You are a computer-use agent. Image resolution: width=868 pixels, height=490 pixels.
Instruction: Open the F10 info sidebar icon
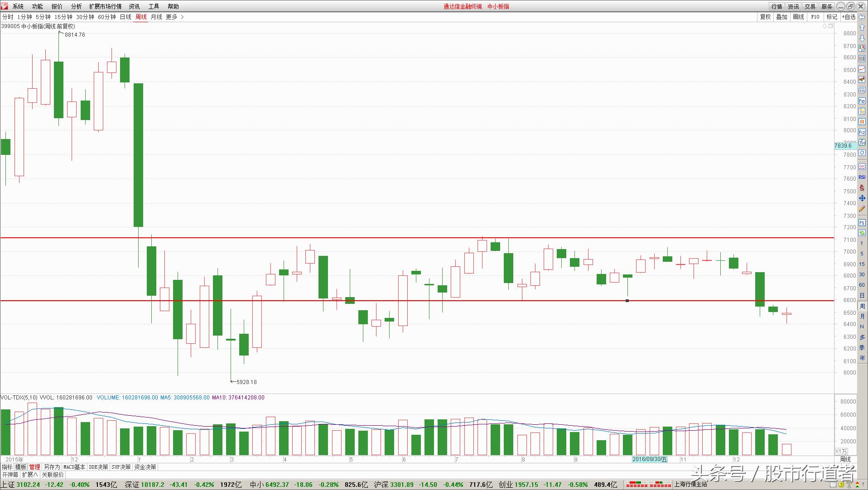tap(862, 101)
